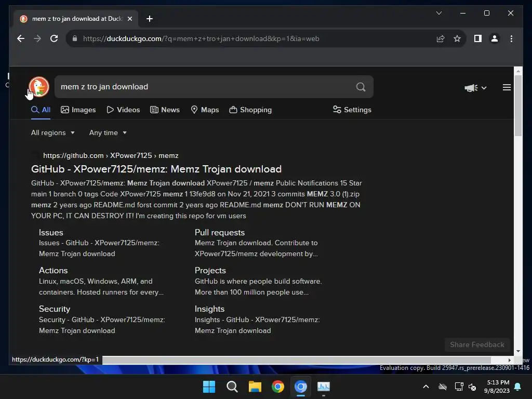This screenshot has width=532, height=399.
Task: Open the hamburger menu on DuckDuckGo page
Action: 507,87
